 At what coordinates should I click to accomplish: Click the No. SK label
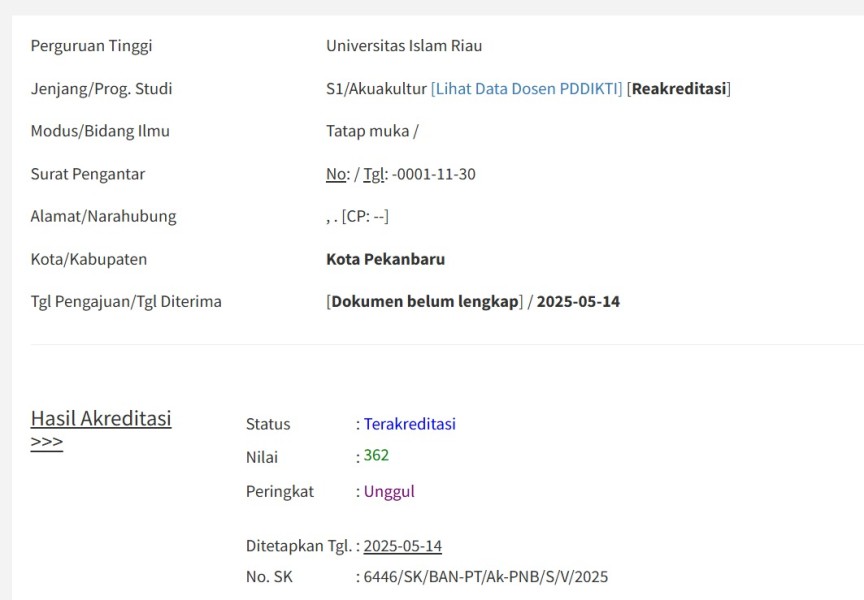(x=269, y=577)
